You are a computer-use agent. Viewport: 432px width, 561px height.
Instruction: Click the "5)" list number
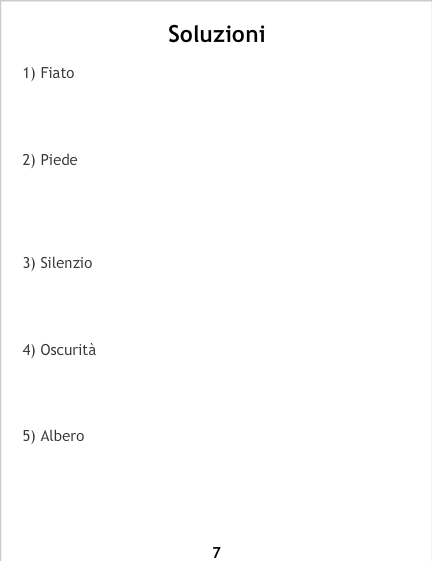(29, 436)
